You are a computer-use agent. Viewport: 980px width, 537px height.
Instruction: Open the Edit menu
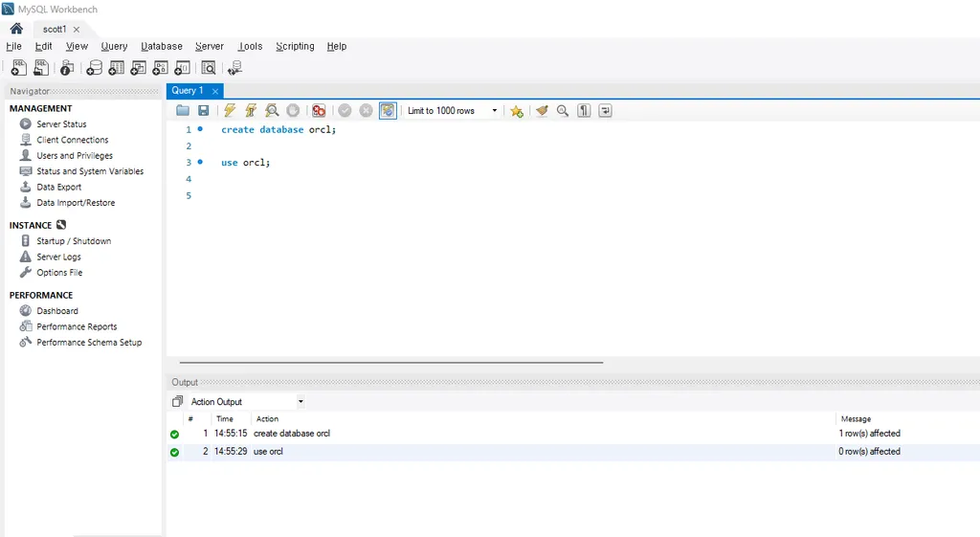[x=44, y=46]
